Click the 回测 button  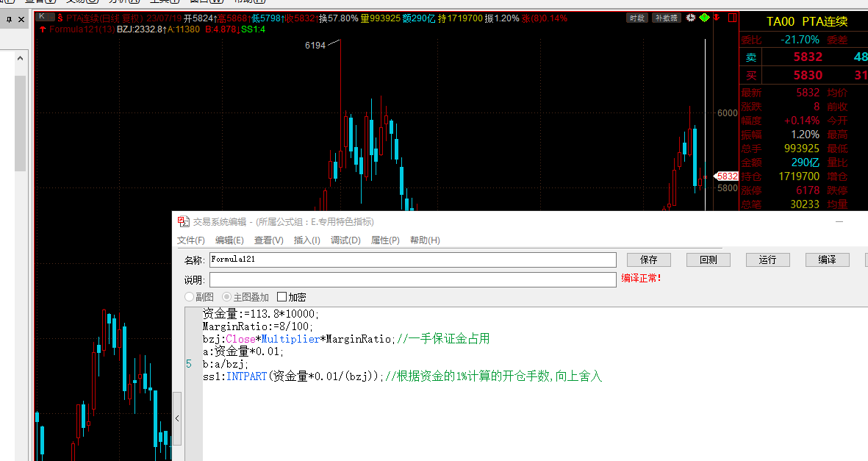point(708,260)
